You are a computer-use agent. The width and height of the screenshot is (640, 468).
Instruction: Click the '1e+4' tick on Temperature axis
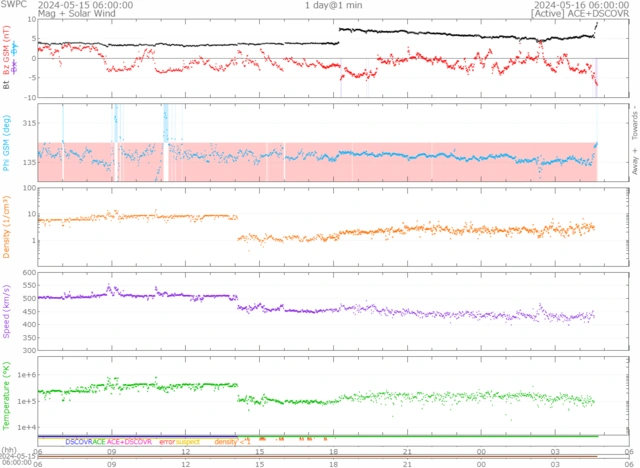pos(27,428)
